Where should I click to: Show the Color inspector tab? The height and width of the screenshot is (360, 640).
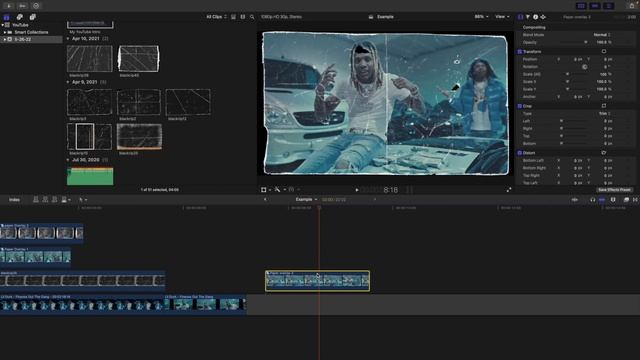coord(528,17)
